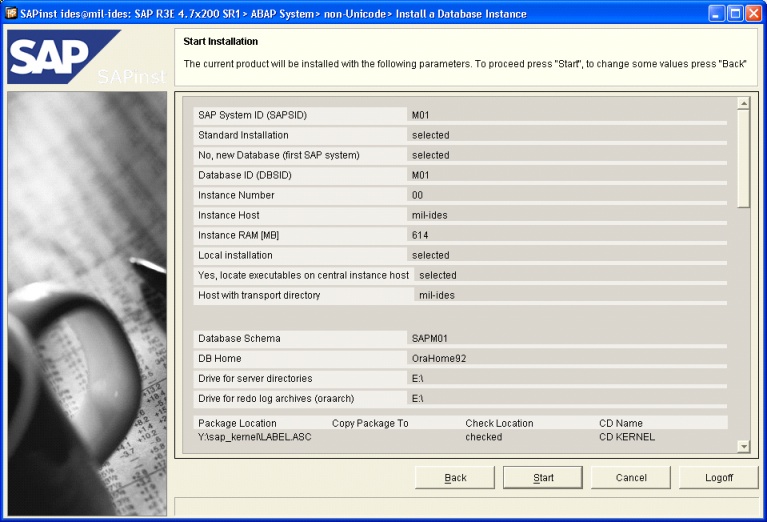Image resolution: width=767 pixels, height=522 pixels.
Task: Click the SAPinst title bar icon
Action: (x=11, y=13)
